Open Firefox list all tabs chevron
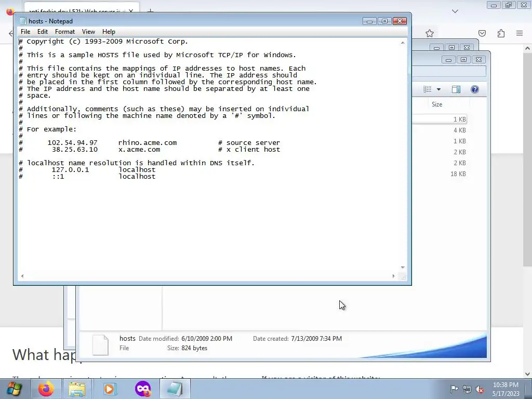 455,11
